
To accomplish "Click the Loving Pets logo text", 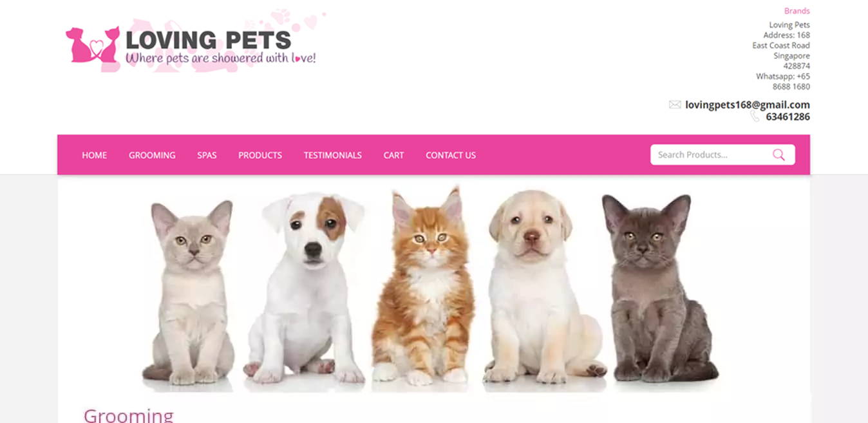I will click(209, 40).
